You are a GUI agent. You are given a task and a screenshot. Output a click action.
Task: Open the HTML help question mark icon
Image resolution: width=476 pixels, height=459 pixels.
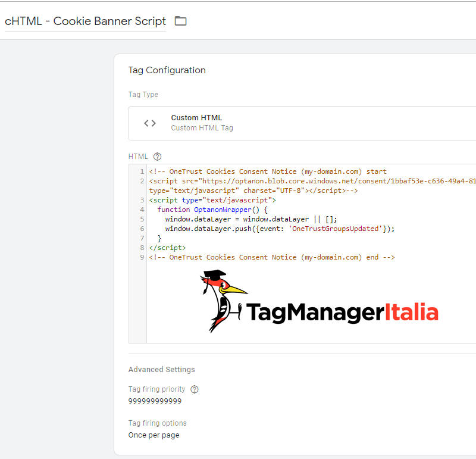pyautogui.click(x=157, y=157)
